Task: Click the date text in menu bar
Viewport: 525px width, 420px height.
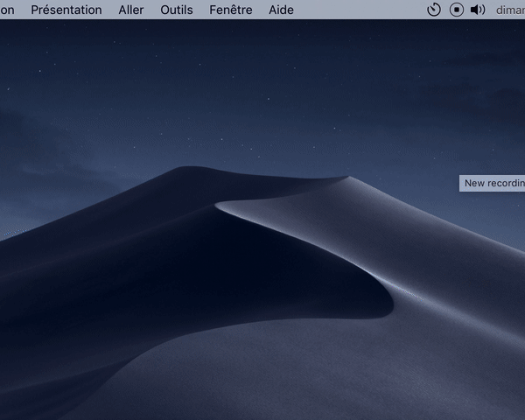Action: click(510, 10)
